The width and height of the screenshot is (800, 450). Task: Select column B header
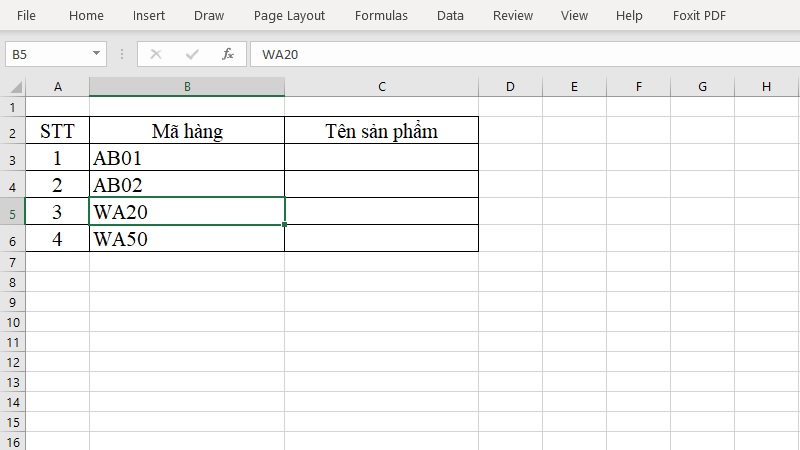click(x=187, y=87)
